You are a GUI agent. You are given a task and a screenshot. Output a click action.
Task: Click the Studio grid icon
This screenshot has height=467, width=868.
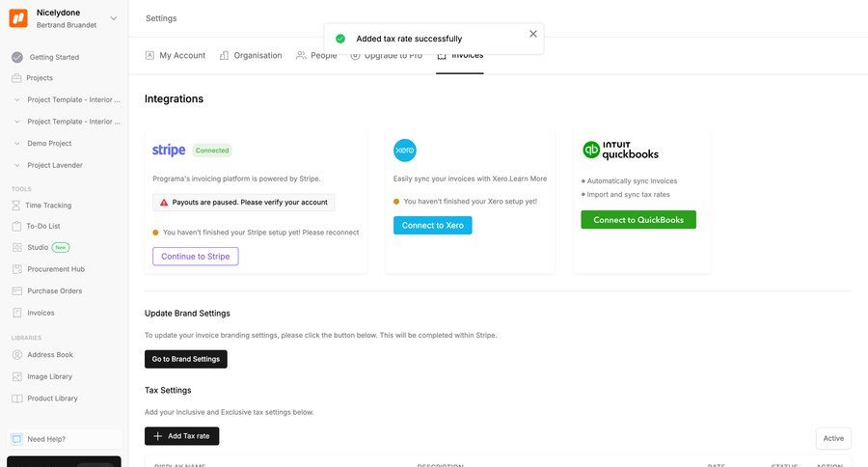[17, 248]
